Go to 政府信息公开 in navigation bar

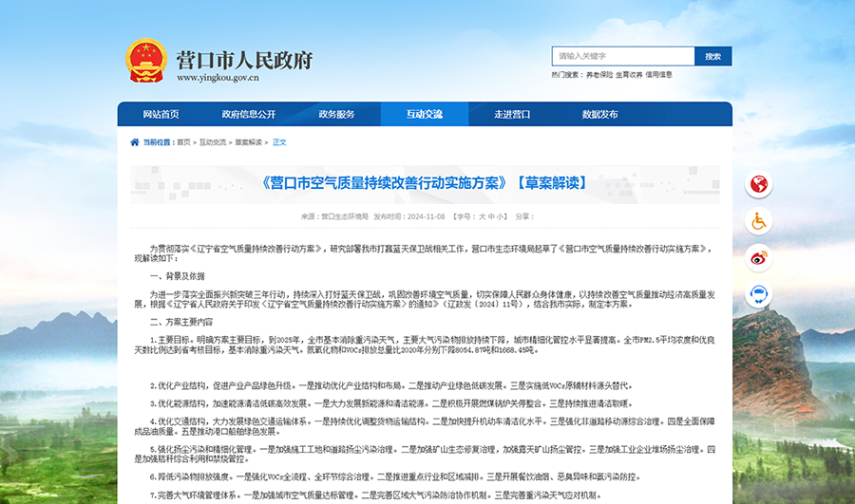248,115
